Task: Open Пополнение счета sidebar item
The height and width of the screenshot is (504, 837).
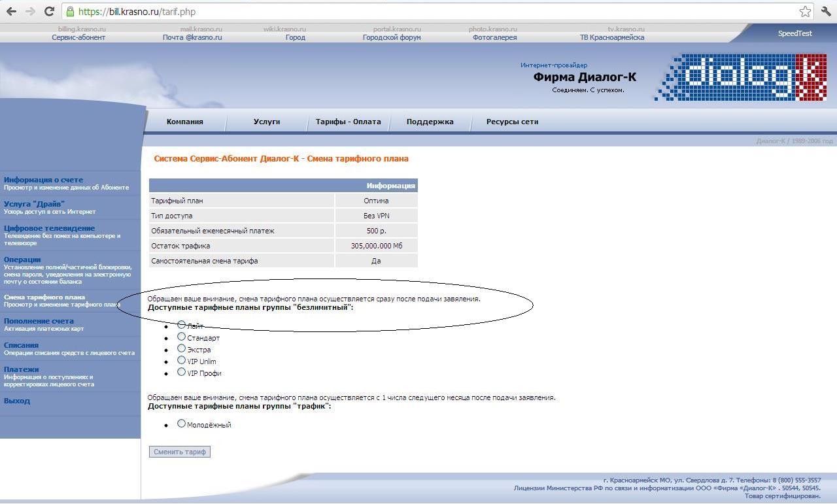Action: click(x=39, y=321)
